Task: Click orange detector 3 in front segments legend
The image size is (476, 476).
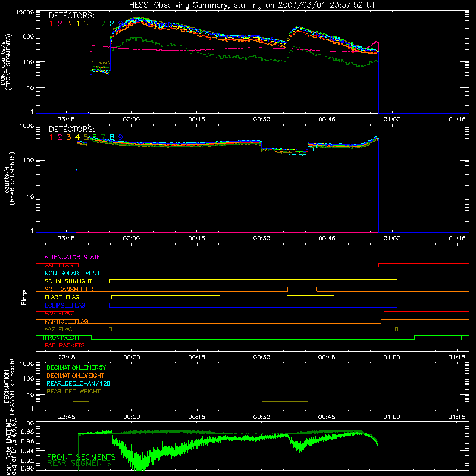Action: [x=68, y=24]
